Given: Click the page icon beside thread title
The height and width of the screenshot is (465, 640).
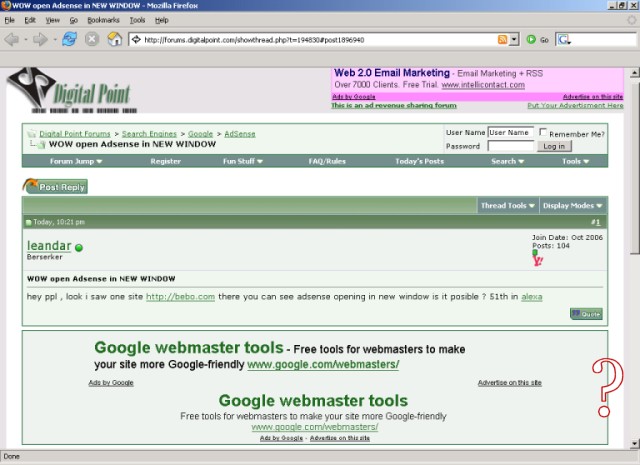Looking at the screenshot, I should (x=42, y=145).
